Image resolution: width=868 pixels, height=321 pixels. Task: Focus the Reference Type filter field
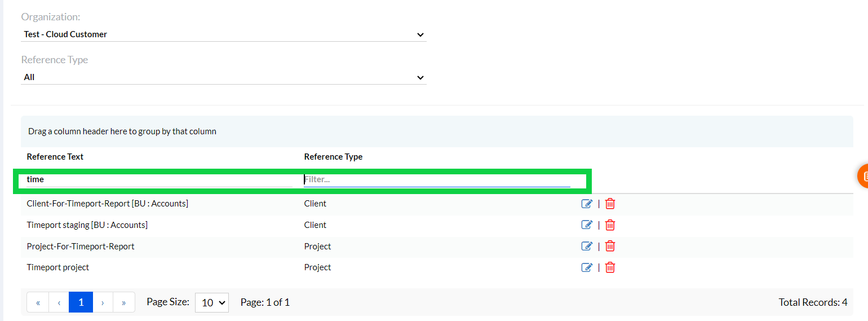click(x=437, y=180)
